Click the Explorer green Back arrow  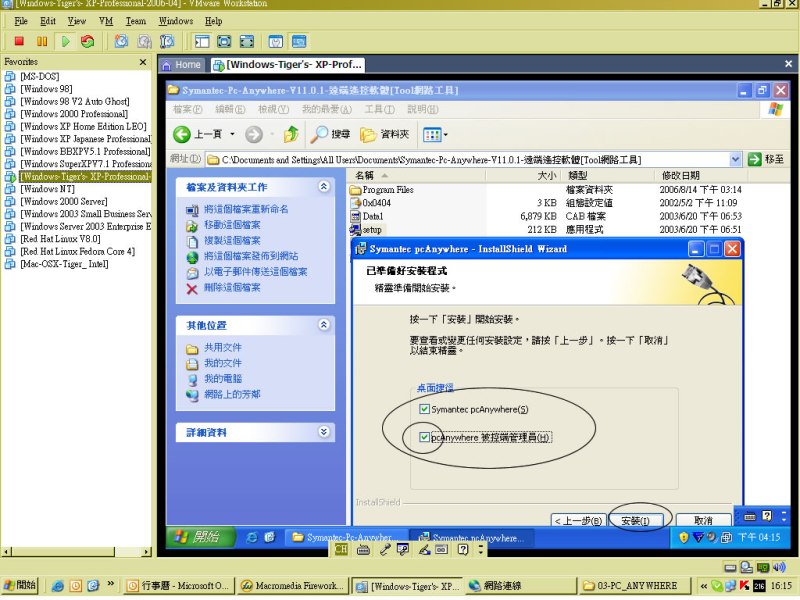point(182,134)
